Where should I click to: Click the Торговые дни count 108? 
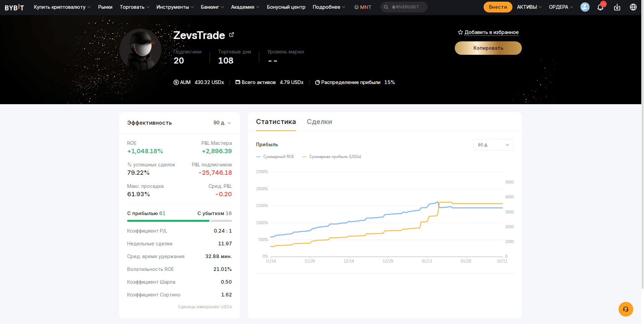pos(226,60)
